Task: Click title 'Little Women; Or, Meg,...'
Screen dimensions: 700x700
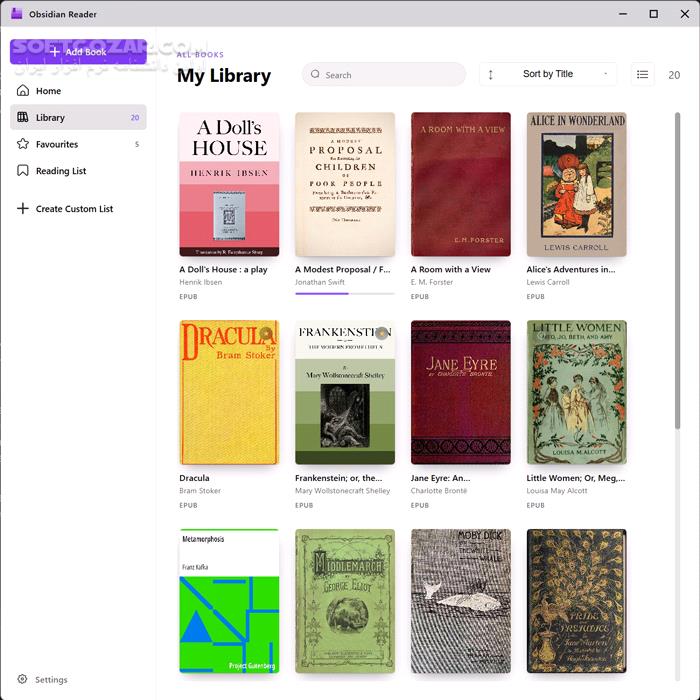Action: pyautogui.click(x=576, y=478)
